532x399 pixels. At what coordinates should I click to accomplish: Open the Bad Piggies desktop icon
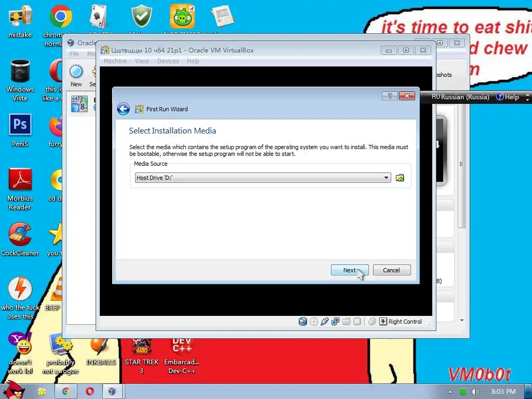[x=182, y=16]
